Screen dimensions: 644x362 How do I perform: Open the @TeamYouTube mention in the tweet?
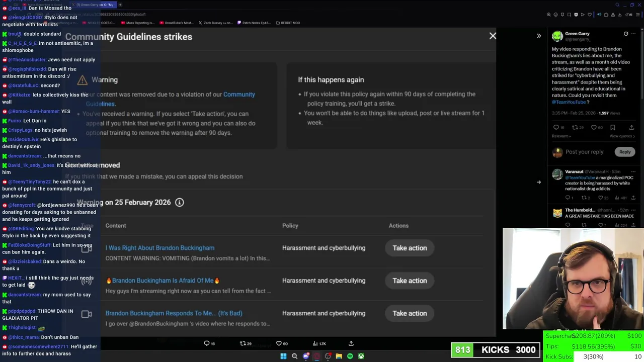click(569, 102)
